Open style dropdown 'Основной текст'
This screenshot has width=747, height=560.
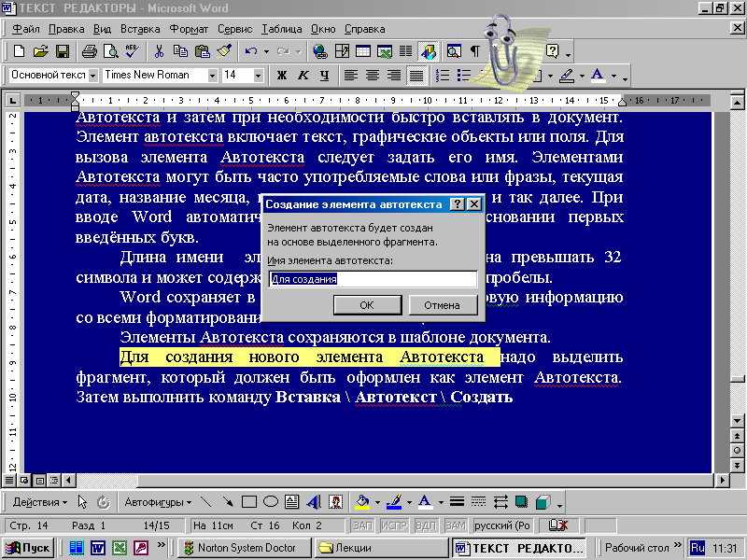(93, 76)
